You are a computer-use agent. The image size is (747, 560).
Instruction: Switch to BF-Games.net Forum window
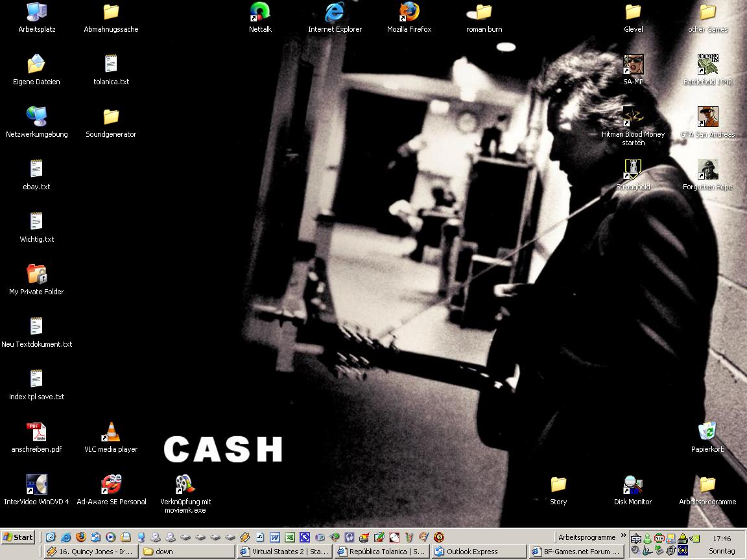(x=576, y=552)
